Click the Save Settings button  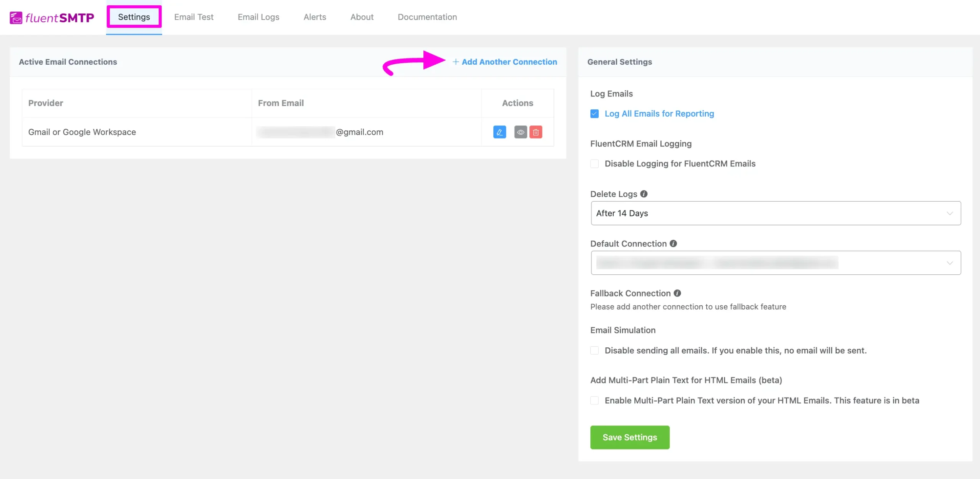629,437
